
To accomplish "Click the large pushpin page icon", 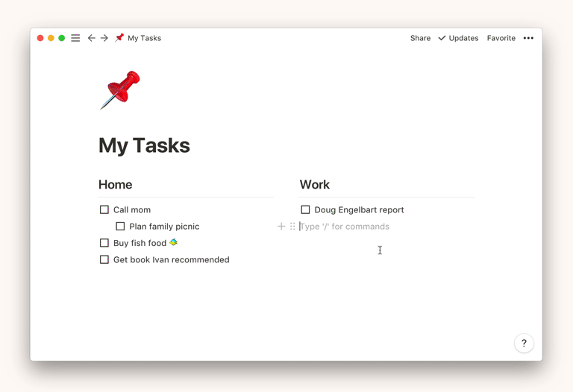I will pos(119,90).
